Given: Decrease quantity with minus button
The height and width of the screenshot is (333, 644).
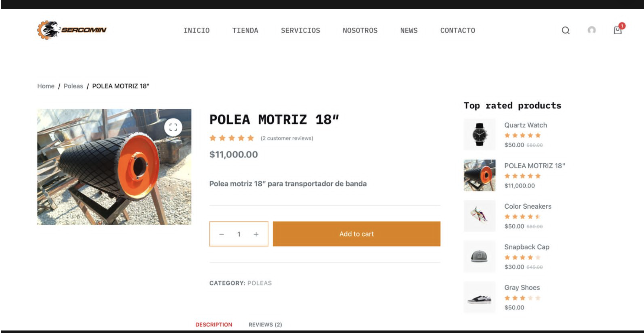Looking at the screenshot, I should 221,234.
